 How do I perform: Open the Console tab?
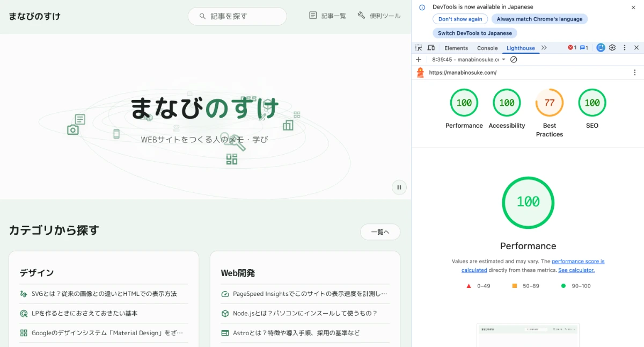(x=487, y=48)
